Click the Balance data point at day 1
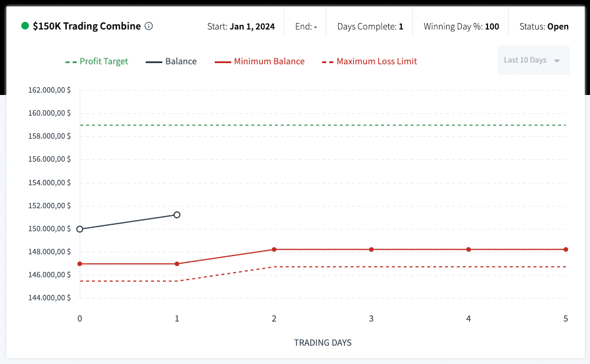The image size is (590, 364). pyautogui.click(x=177, y=215)
